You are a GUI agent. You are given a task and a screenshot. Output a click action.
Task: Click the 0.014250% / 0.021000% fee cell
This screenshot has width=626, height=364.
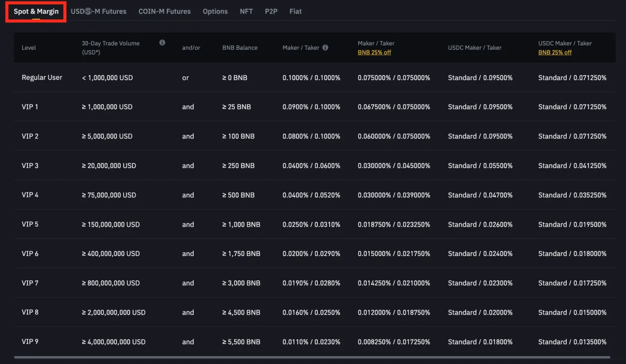click(x=394, y=283)
